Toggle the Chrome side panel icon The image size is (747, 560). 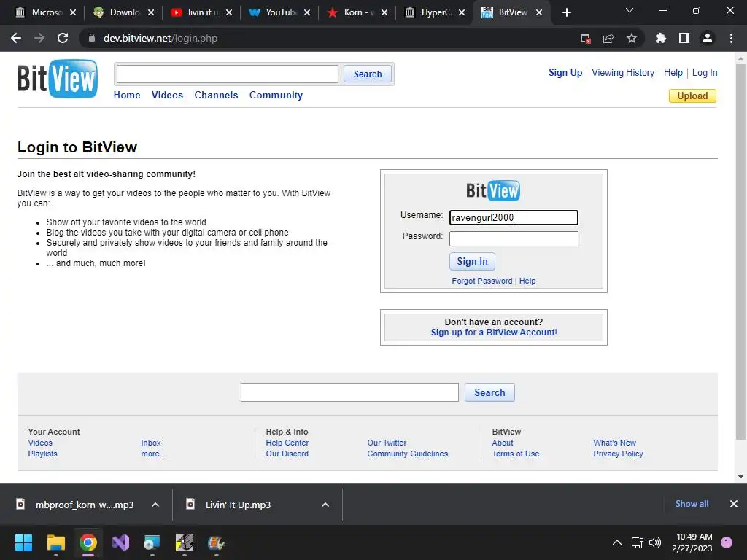click(684, 38)
